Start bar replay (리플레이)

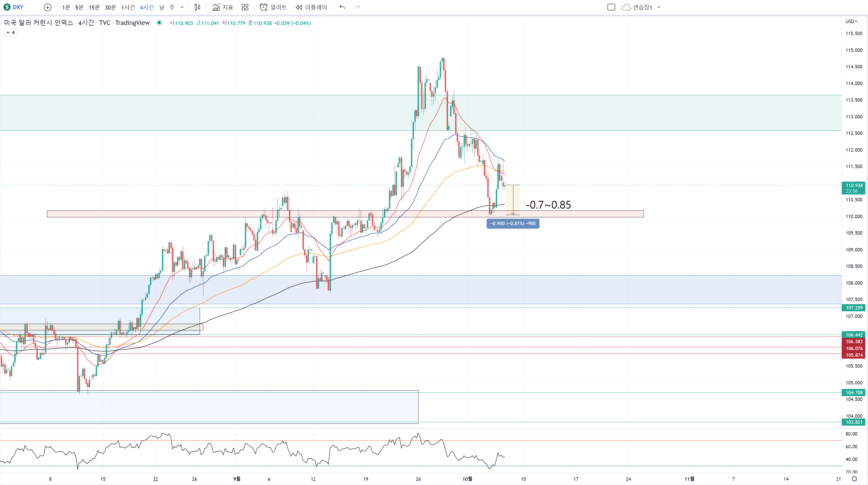pos(311,7)
